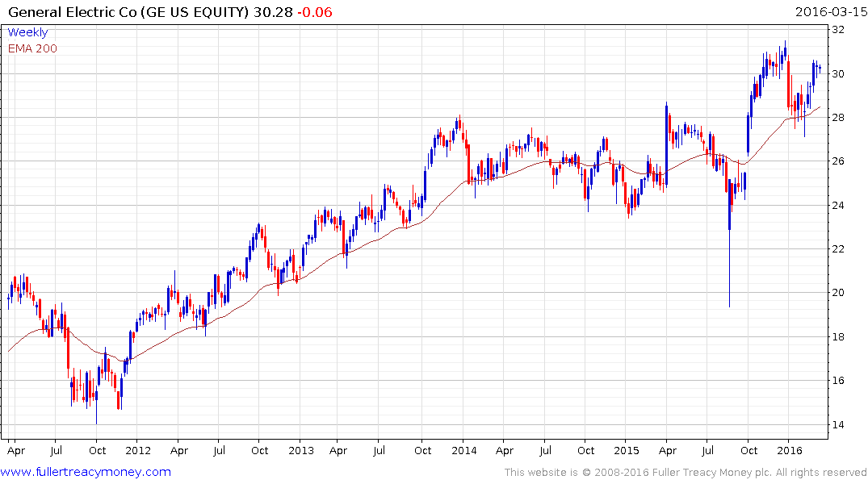Viewport: 868px width, 484px height.
Task: Click the 2015 year label on time axis
Action: pos(626,450)
